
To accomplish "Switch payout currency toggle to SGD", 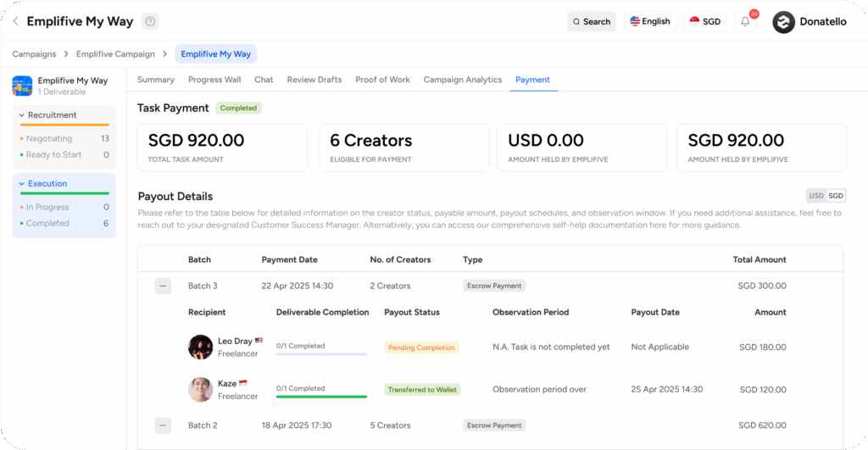I will point(835,196).
